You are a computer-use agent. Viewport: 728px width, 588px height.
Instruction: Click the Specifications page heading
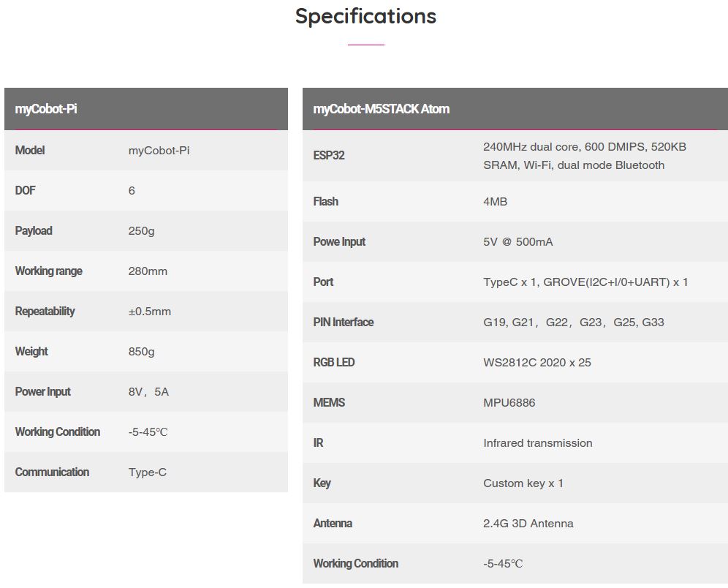[365, 16]
